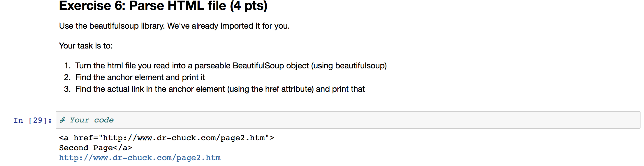Click inside the '# Your code' cell
Viewport: 644px width, 166px height.
pos(348,120)
